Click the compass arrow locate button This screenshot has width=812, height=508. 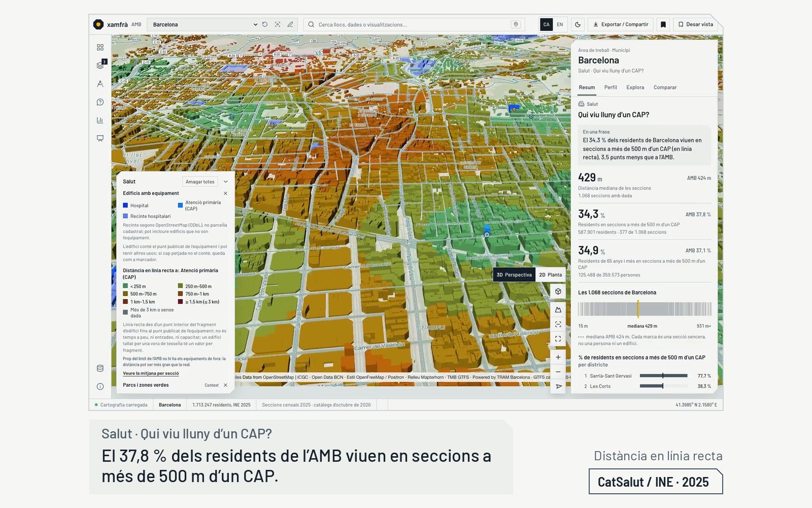click(x=558, y=387)
